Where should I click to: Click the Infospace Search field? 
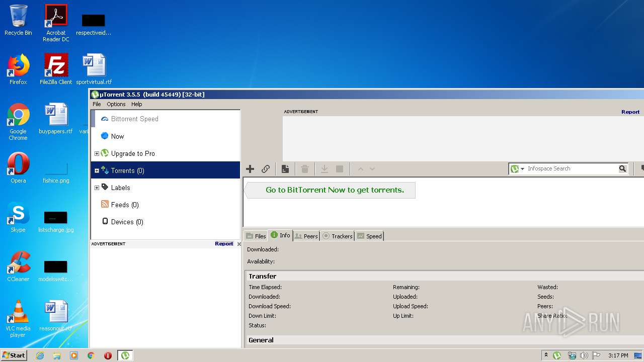(x=572, y=169)
